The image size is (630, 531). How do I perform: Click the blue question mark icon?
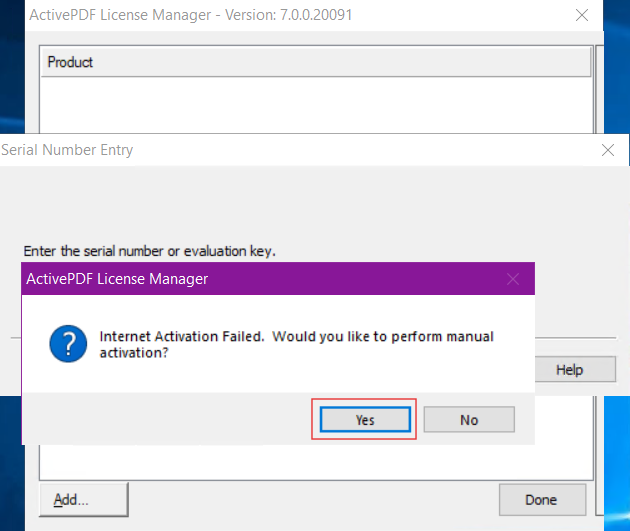[x=68, y=344]
